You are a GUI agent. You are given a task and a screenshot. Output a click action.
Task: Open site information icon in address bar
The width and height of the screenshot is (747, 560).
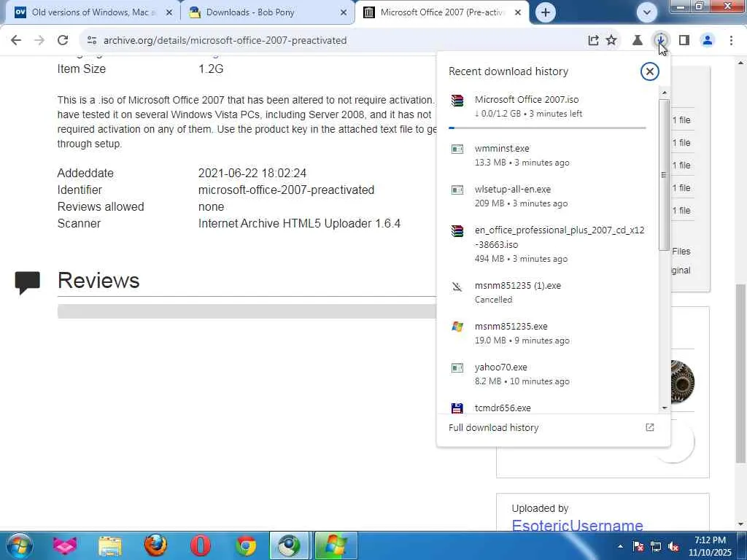pyautogui.click(x=92, y=41)
